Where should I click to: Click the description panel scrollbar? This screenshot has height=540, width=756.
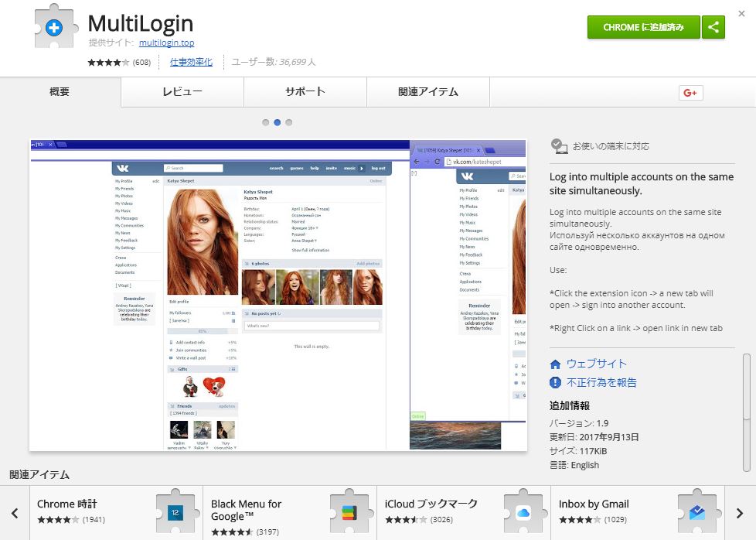pos(747,412)
